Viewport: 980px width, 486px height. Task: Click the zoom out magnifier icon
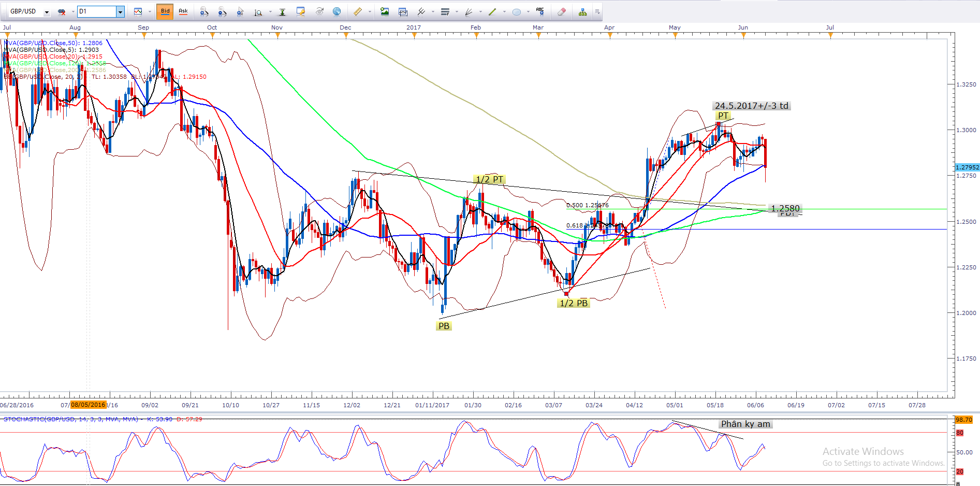(x=222, y=11)
